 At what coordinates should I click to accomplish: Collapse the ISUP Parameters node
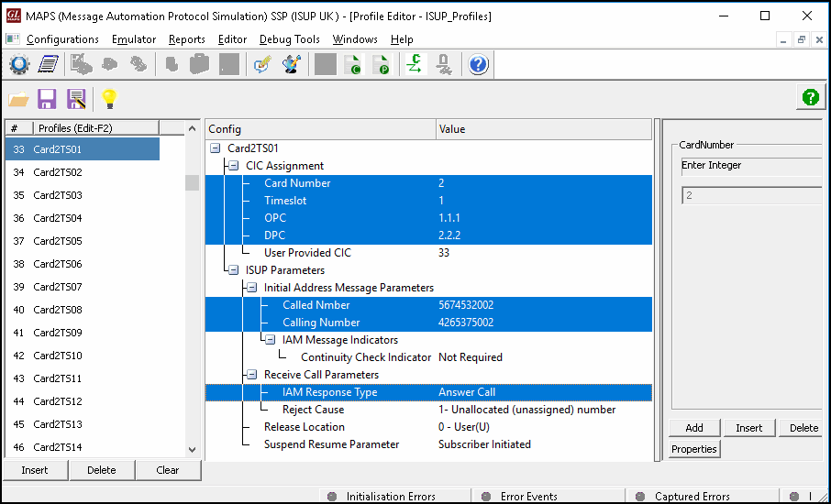[x=234, y=270]
